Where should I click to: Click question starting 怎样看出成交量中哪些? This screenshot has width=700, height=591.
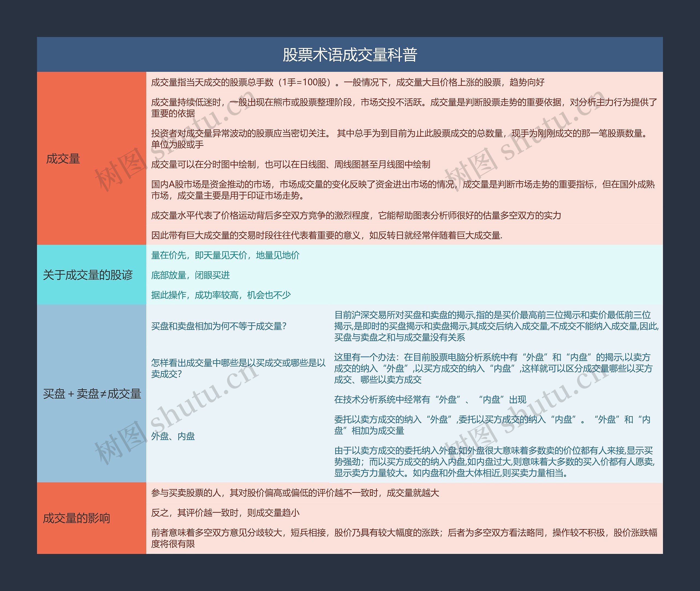238,368
